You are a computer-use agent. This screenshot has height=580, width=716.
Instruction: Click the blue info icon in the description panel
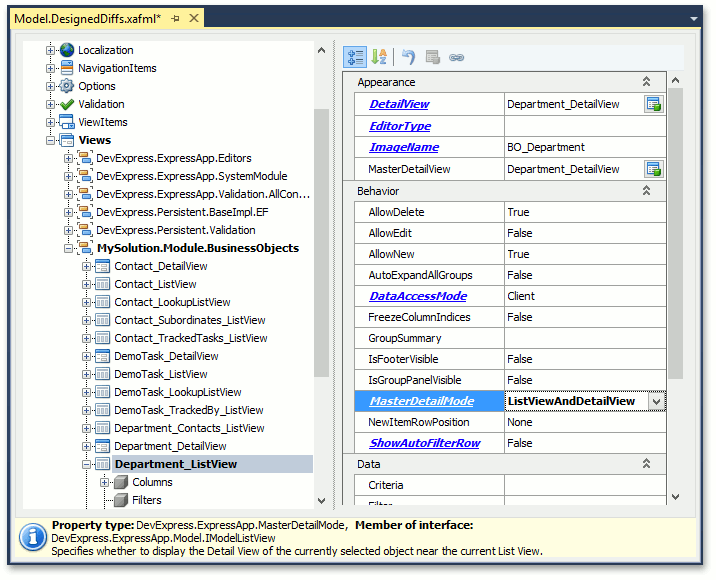click(32, 538)
